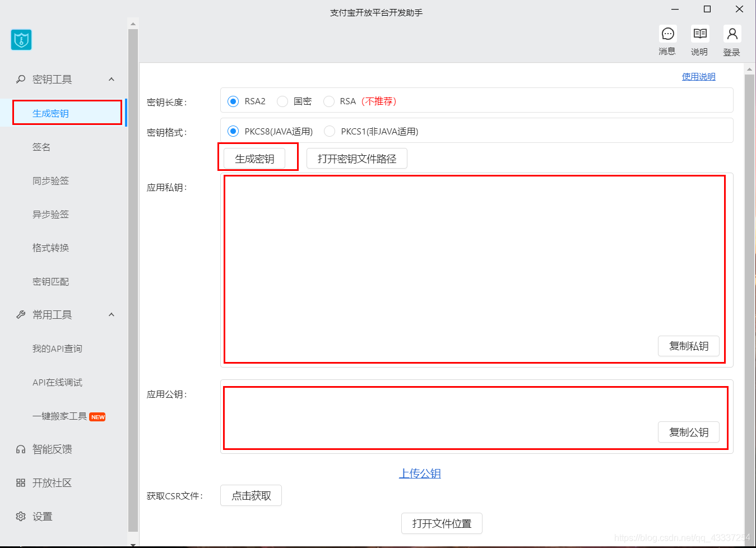
Task: Click the headset icon beside 智能反馈
Action: 21,449
